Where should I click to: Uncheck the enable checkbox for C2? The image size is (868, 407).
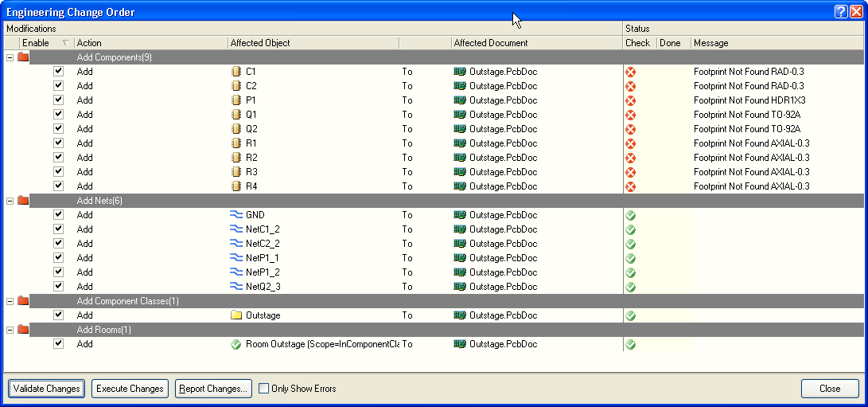[58, 86]
